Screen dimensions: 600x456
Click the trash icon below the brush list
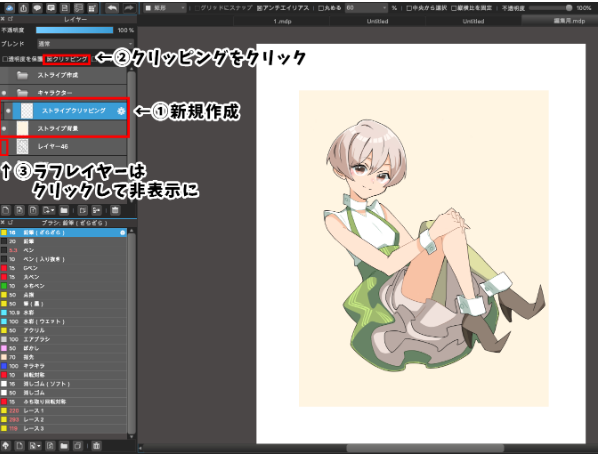click(x=95, y=445)
